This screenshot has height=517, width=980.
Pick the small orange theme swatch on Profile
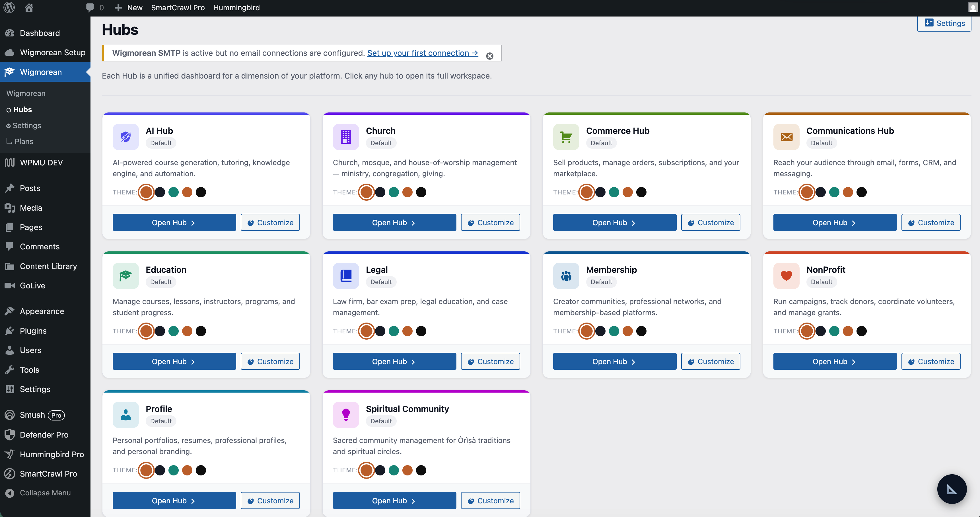187,470
